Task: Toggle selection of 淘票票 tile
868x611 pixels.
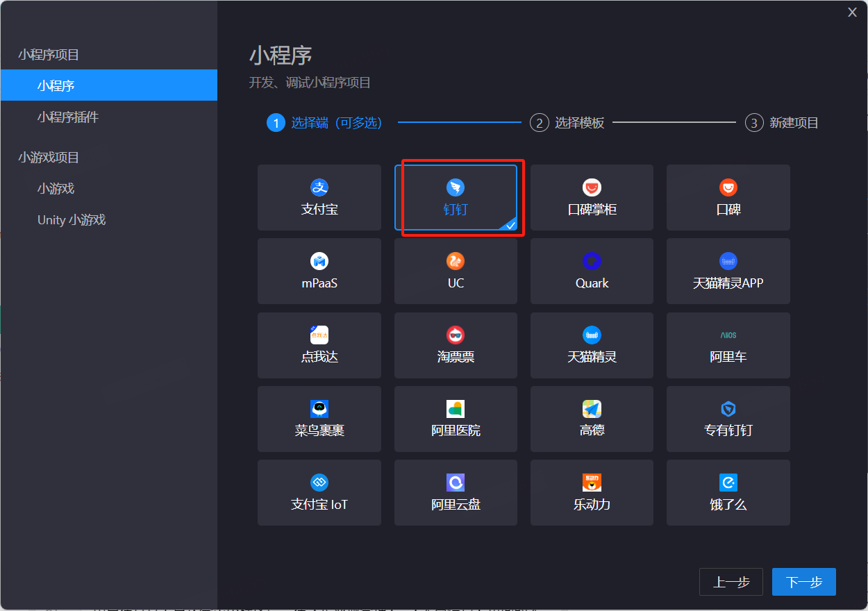Action: (456, 345)
